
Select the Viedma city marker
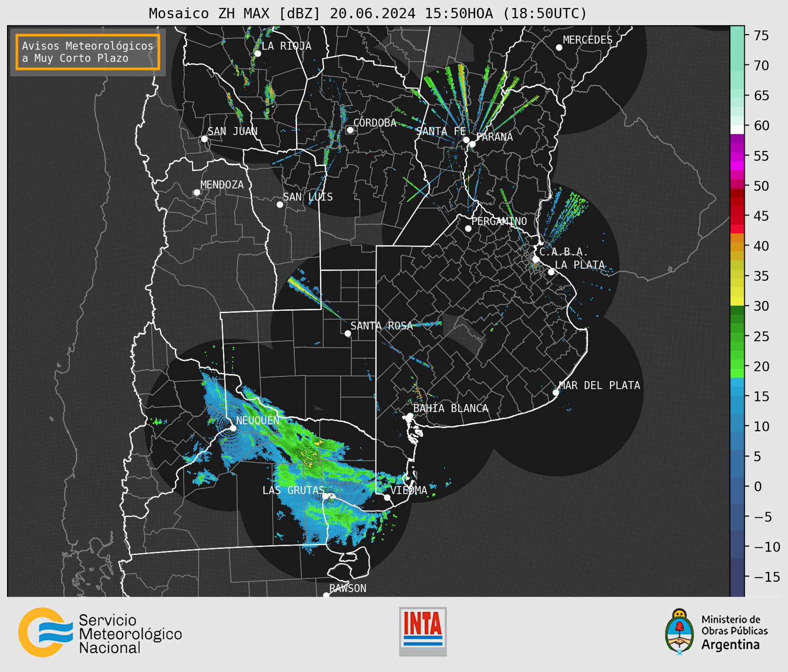pyautogui.click(x=387, y=497)
